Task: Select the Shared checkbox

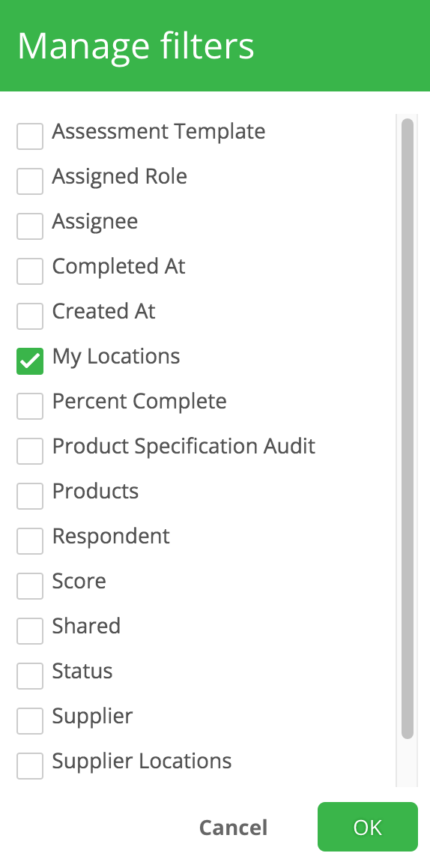Action: click(30, 630)
